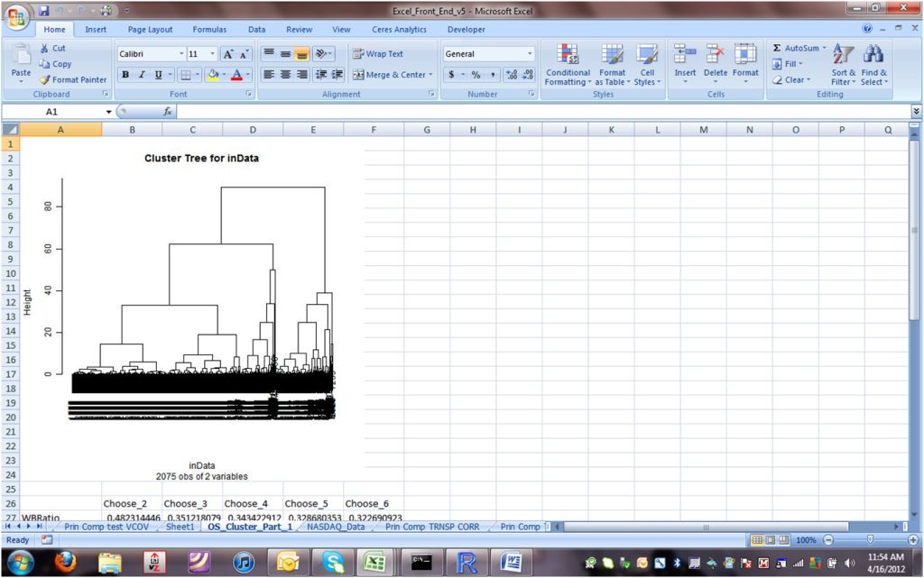Image resolution: width=924 pixels, height=578 pixels.
Task: Click the Office Button logo
Action: click(x=16, y=16)
